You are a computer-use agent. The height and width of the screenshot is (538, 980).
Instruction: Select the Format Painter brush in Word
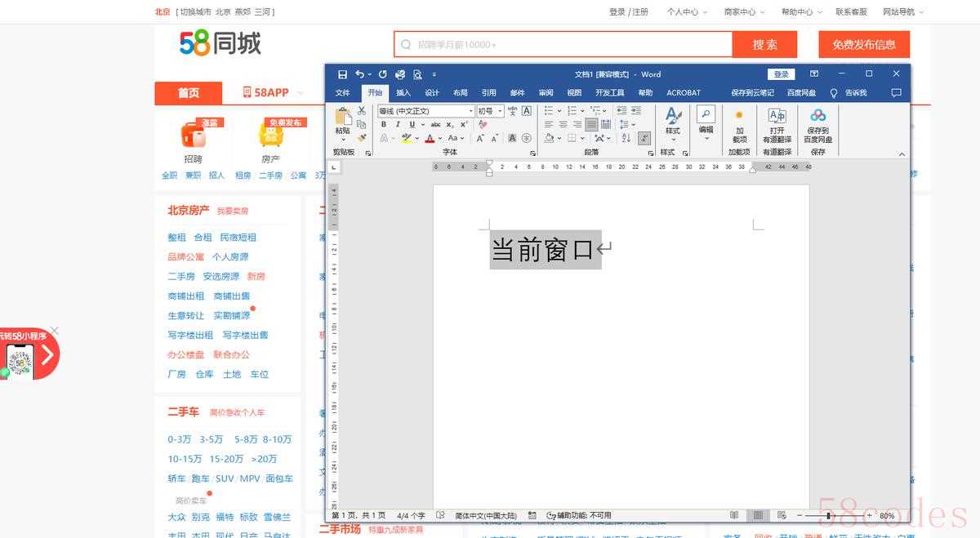click(x=361, y=138)
